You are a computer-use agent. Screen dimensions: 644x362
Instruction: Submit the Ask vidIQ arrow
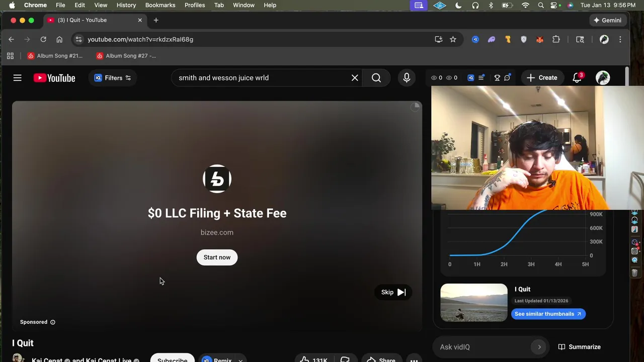coord(539,347)
